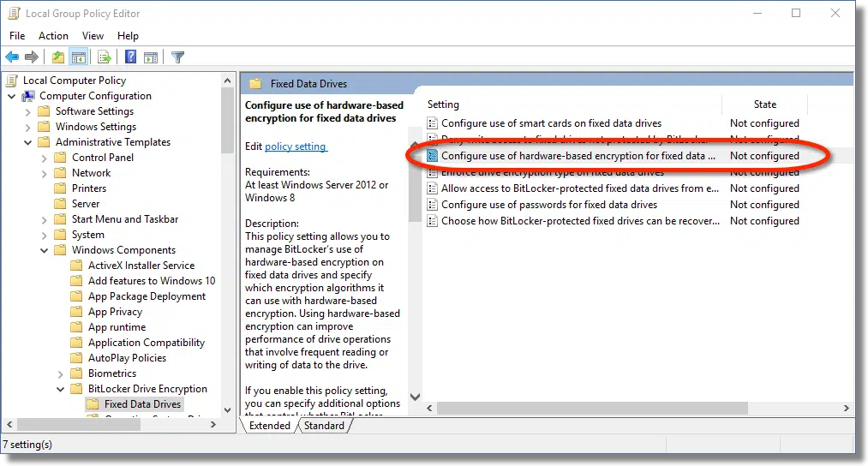Screen dimensions: 868x466
Task: Expand the Software Settings node
Action: (x=27, y=111)
